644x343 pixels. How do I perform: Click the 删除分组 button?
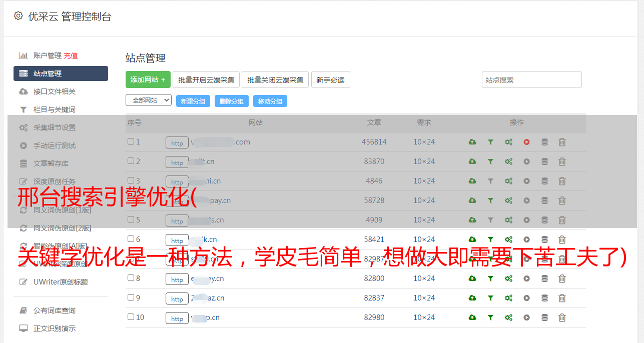click(232, 101)
